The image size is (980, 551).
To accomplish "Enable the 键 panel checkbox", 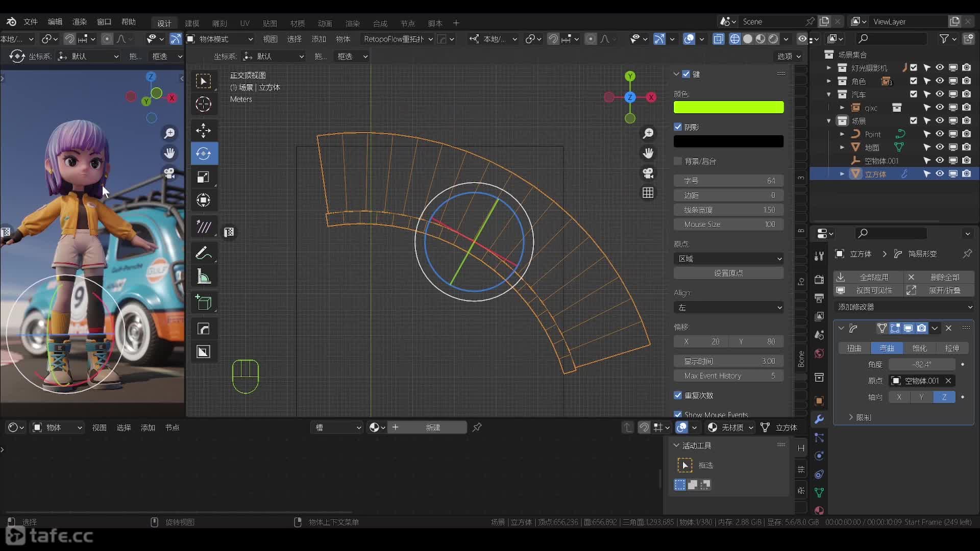I will click(686, 74).
